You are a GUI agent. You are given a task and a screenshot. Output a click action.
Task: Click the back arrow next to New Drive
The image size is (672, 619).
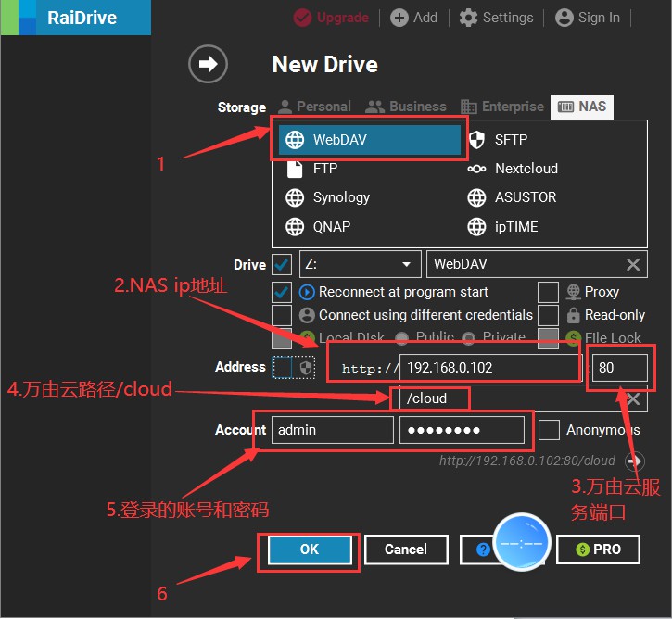[x=208, y=64]
